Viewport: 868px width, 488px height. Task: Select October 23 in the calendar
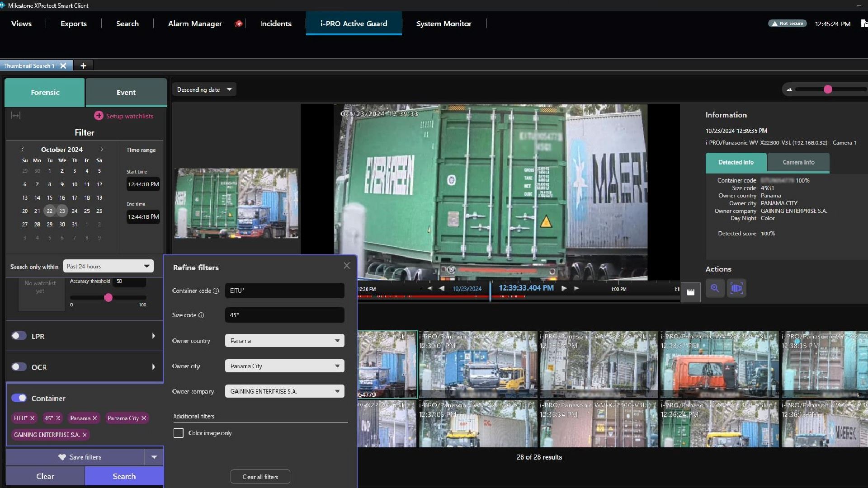tap(62, 211)
